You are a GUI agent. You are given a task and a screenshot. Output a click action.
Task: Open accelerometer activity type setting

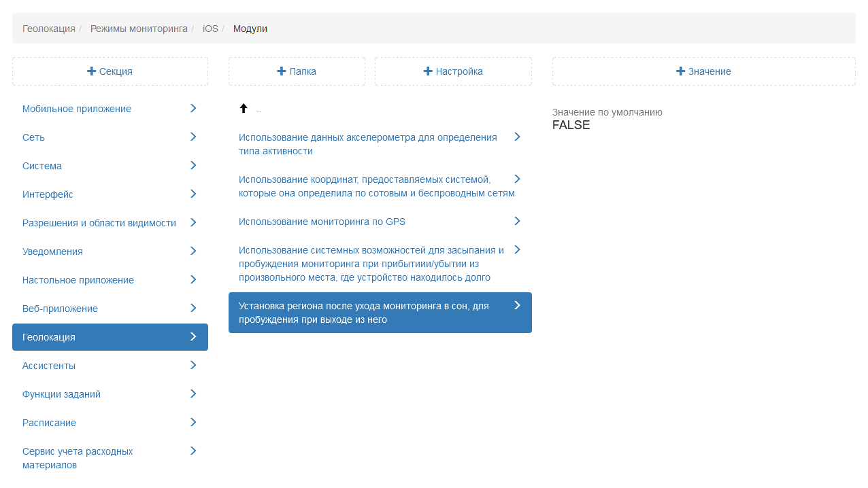368,144
